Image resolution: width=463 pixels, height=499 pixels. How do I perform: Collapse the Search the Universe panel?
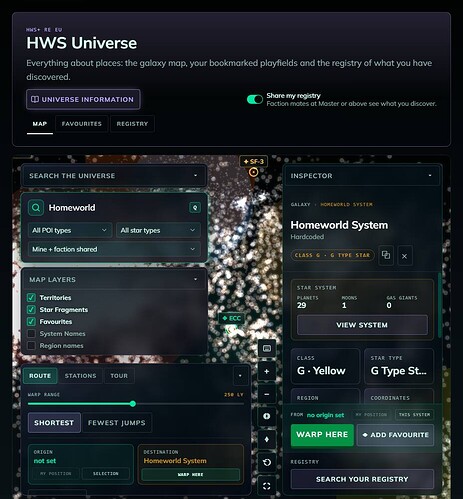(196, 176)
